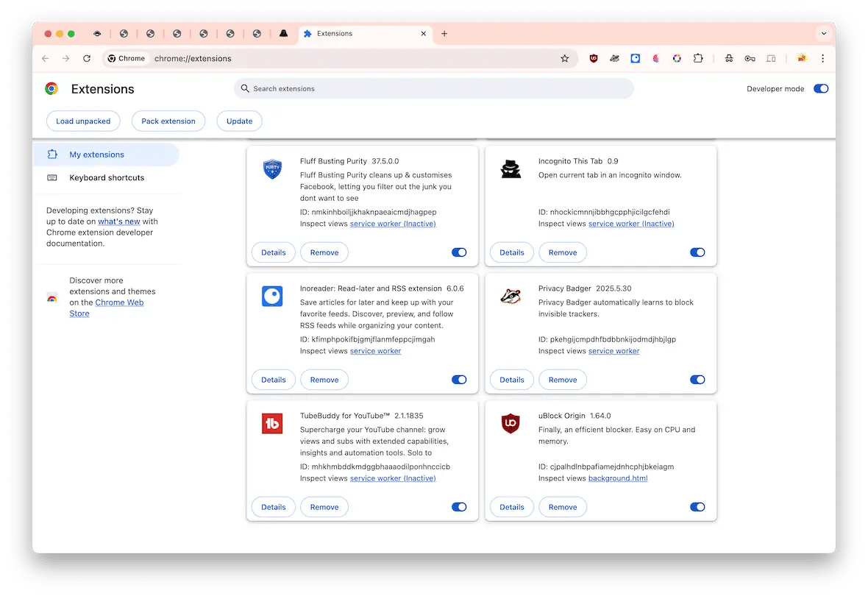Image resolution: width=868 pixels, height=596 pixels.
Task: Click the Inoreader card logo
Action: (272, 296)
